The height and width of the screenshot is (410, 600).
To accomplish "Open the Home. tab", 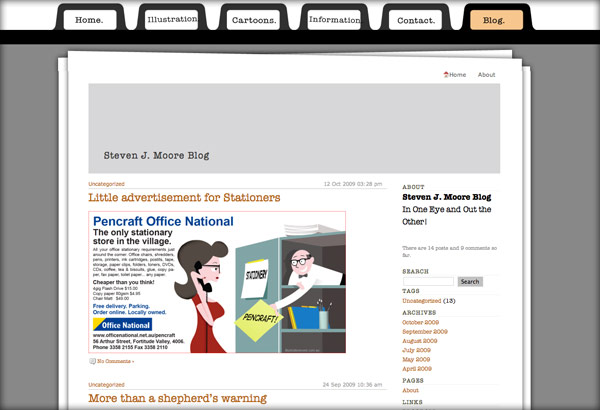I will click(90, 20).
